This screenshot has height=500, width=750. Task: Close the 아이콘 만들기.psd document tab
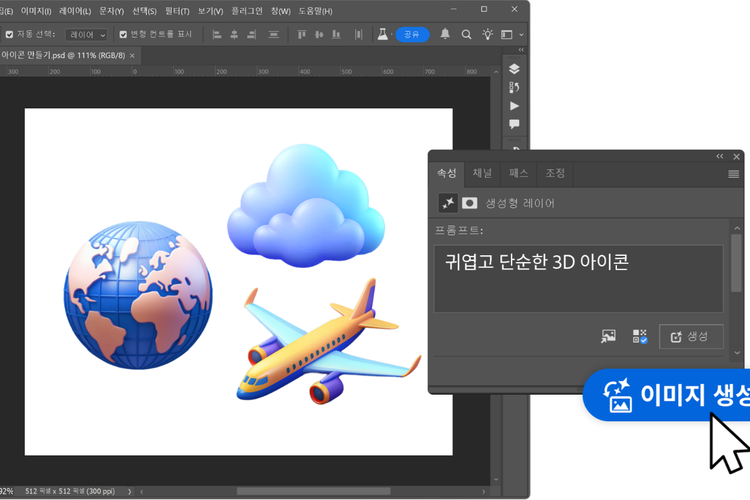pyautogui.click(x=132, y=56)
